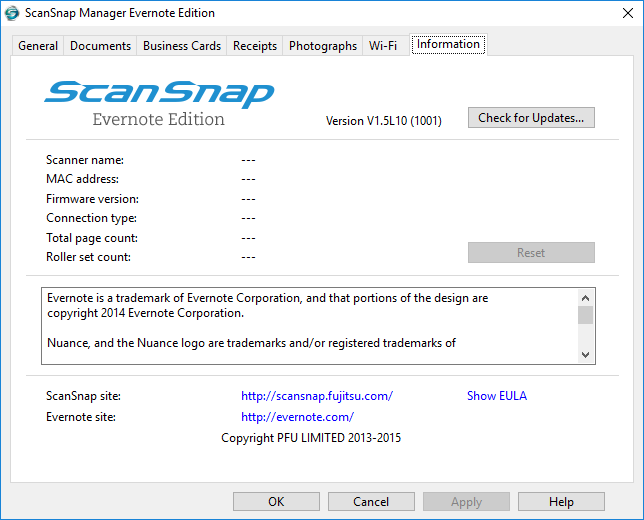Click the "MAC address:" label
This screenshot has width=644, height=520.
[82, 179]
